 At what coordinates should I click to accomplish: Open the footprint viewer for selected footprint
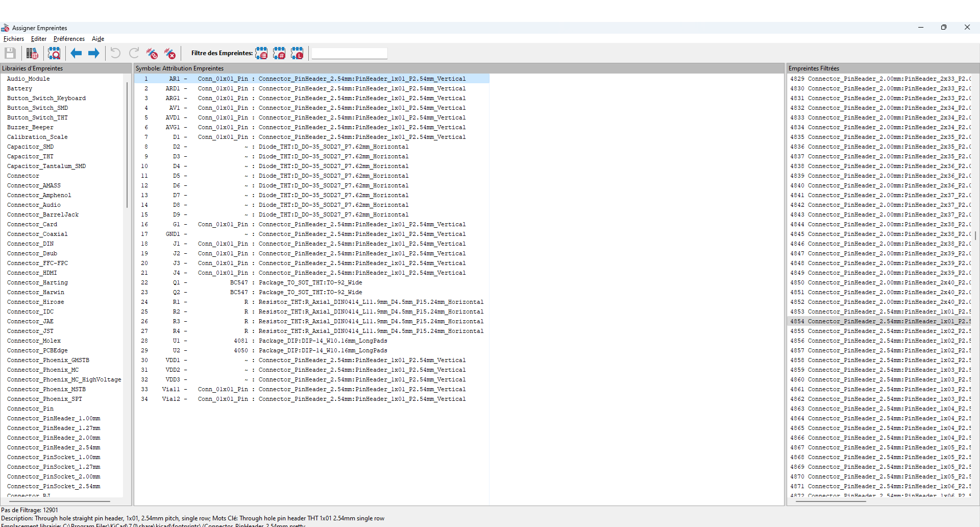tap(54, 53)
